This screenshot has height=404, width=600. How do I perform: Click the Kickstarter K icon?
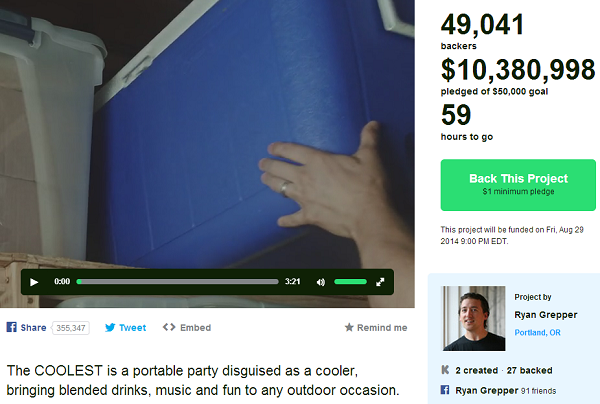(445, 370)
